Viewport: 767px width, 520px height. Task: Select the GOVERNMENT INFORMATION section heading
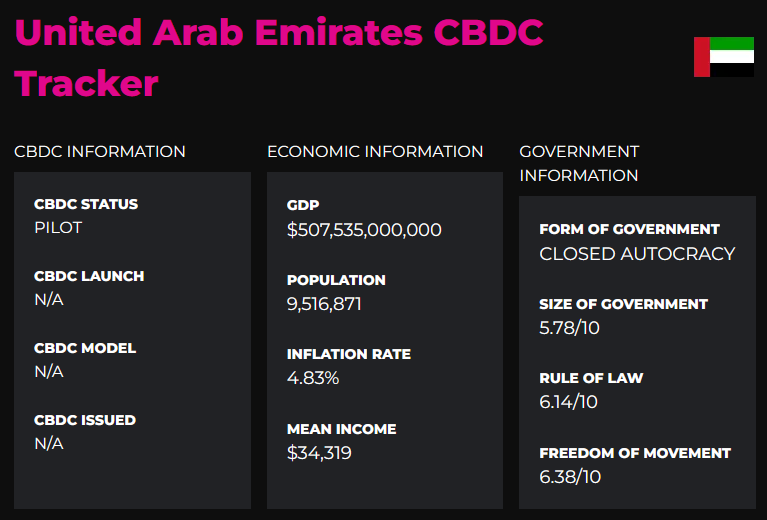point(579,163)
